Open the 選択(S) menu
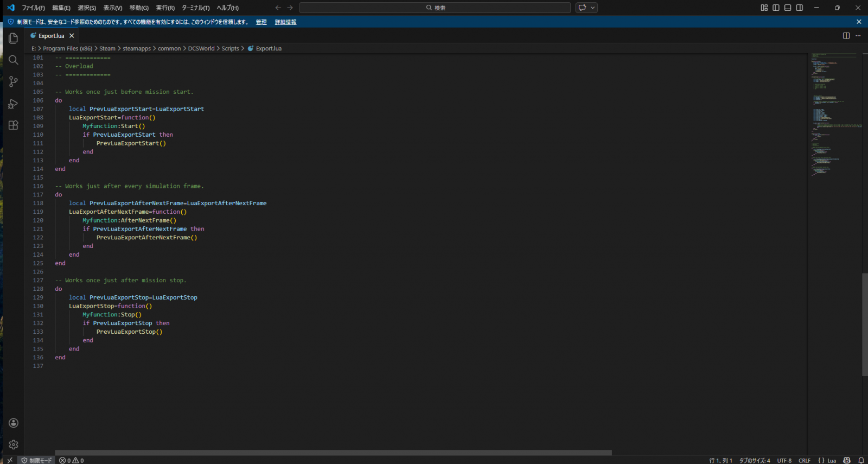Screen dimensions: 868x464 tap(87, 8)
